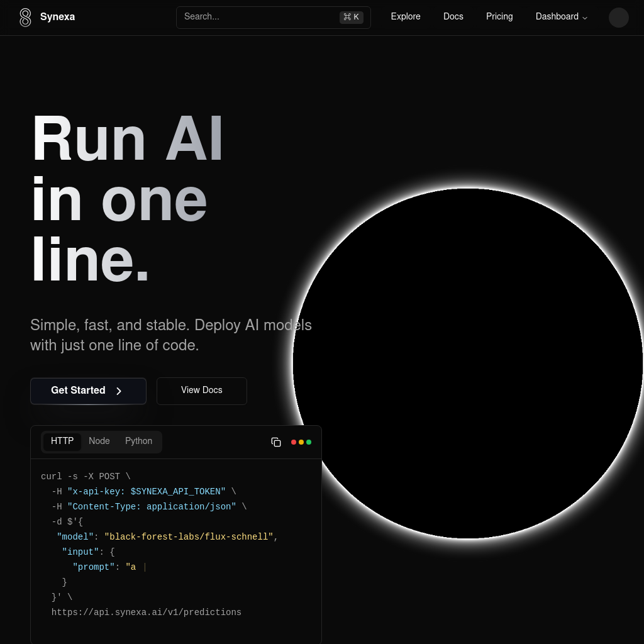Expand the Dashboard dropdown chevron
Screen dimensions: 644x644
click(x=585, y=18)
